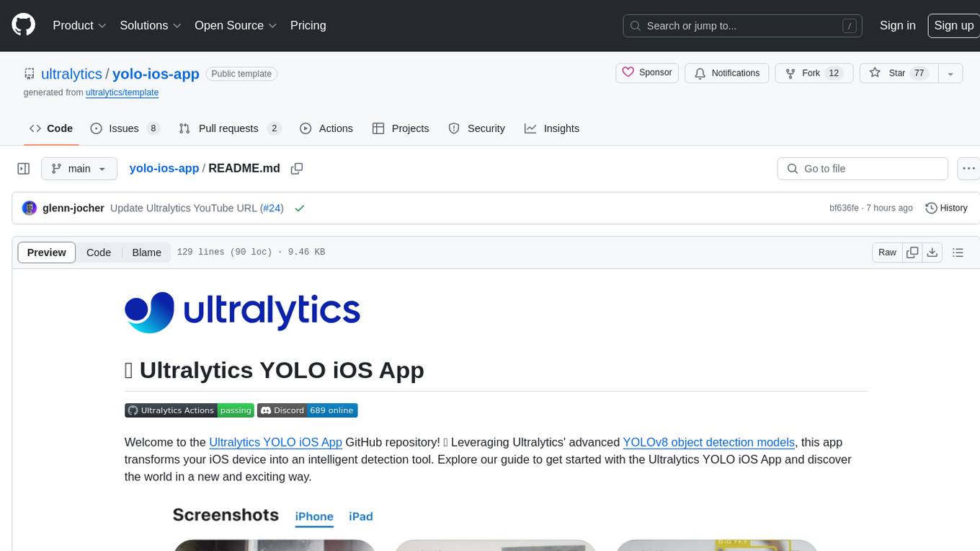Open the Raw file view
This screenshot has height=551, width=980.
(887, 252)
